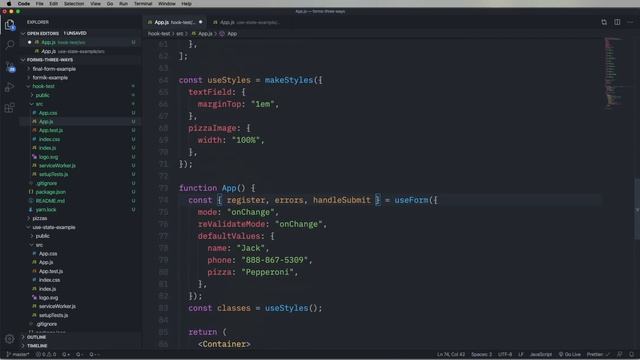Open index.css in use-state-example src
640x360 pixels.
49,280
